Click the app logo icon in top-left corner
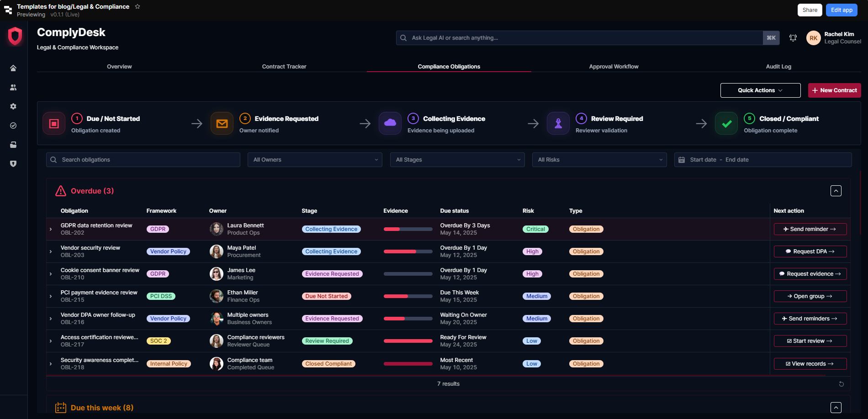This screenshot has width=868, height=419. [8, 10]
